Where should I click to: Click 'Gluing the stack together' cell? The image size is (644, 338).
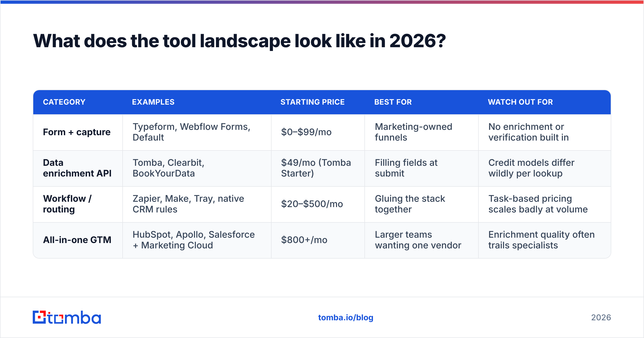422,204
